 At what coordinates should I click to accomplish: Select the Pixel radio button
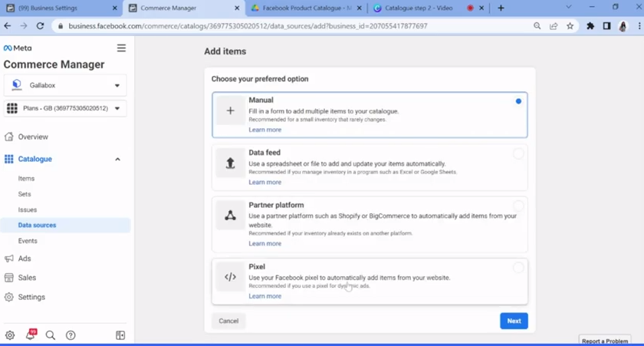[x=518, y=268]
